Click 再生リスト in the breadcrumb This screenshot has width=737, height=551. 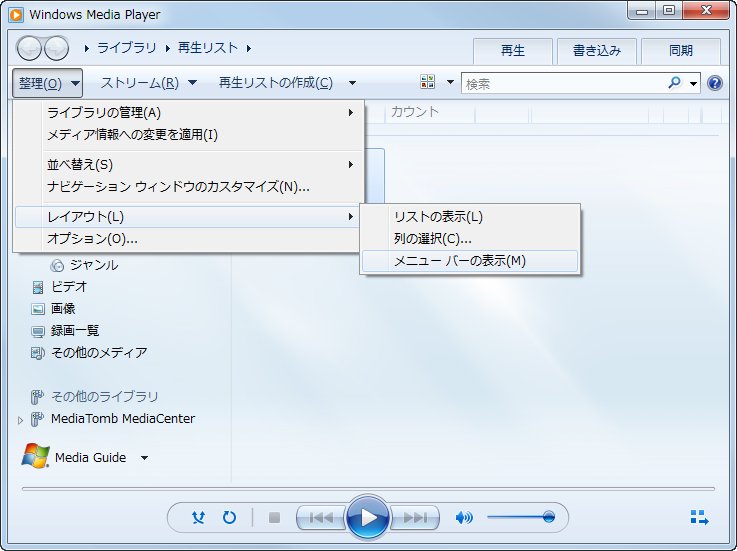(208, 48)
